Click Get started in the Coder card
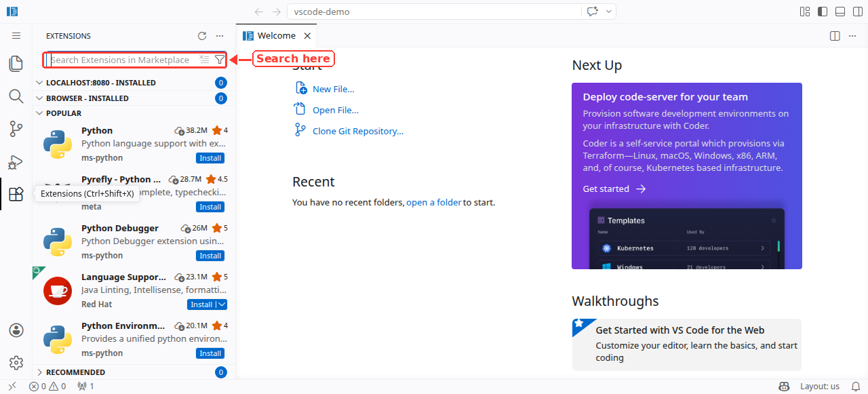 pyautogui.click(x=614, y=189)
